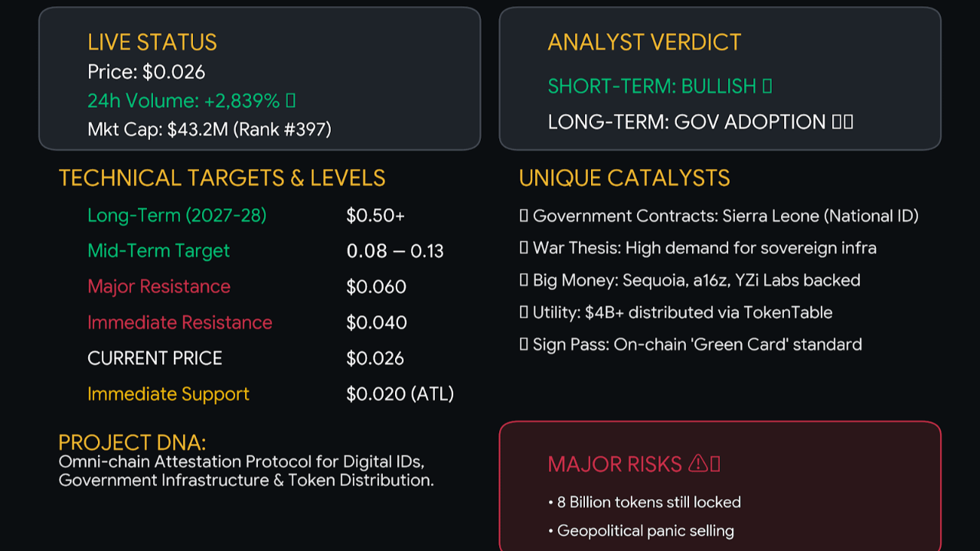Click the icon before War Thesis line
The width and height of the screenshot is (980, 551).
524,249
